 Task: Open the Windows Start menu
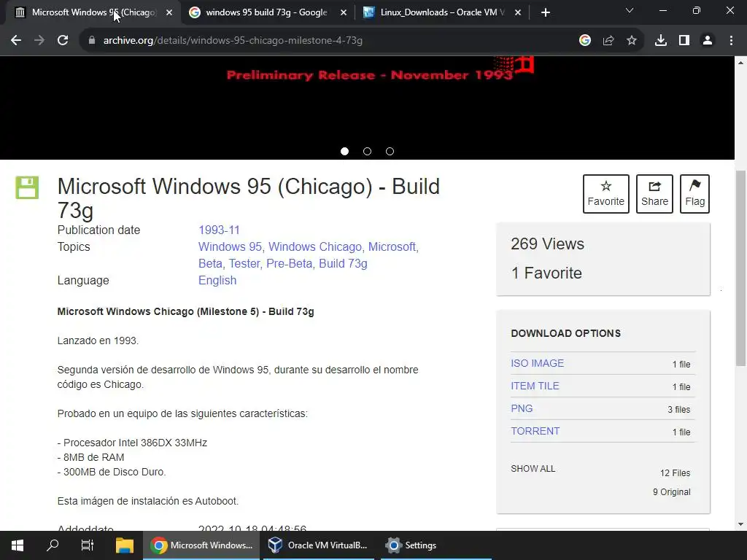[x=18, y=545]
